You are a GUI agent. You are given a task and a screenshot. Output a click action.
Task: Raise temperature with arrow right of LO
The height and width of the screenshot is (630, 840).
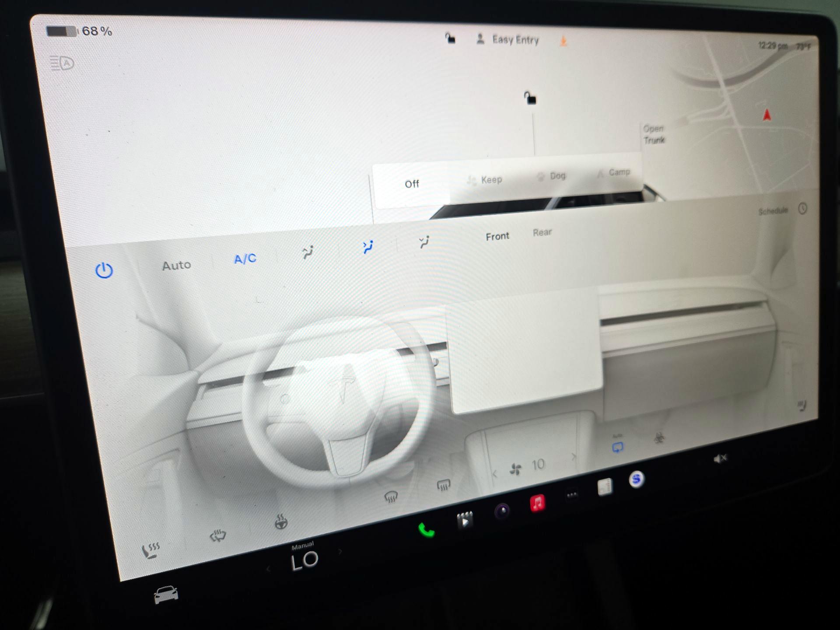tap(340, 552)
